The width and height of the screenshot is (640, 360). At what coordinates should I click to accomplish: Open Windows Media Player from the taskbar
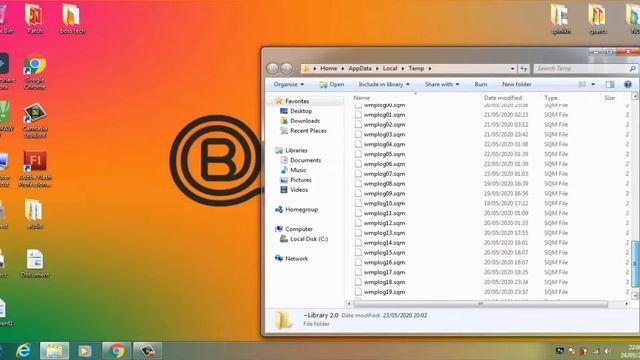pos(85,351)
